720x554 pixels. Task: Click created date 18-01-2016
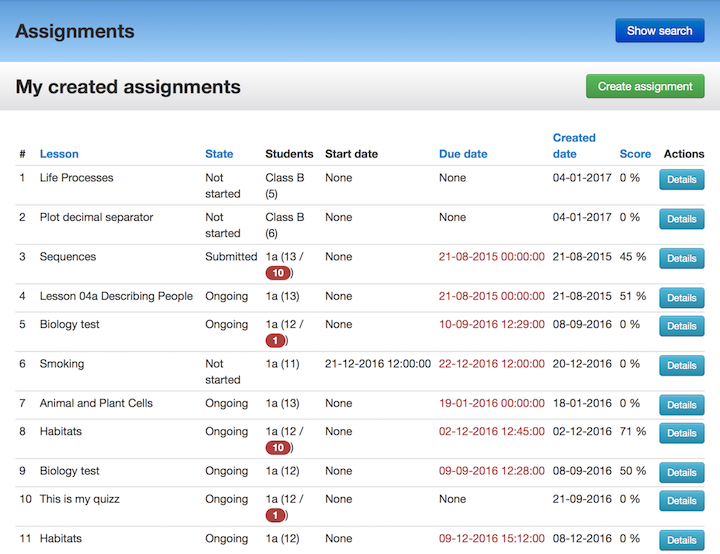582,403
